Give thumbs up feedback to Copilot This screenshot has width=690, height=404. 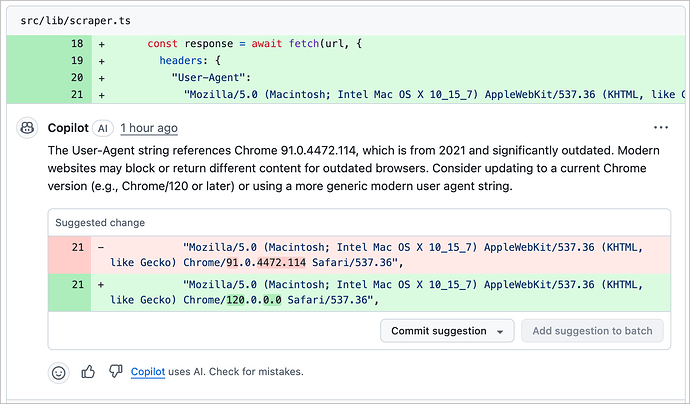coord(88,372)
